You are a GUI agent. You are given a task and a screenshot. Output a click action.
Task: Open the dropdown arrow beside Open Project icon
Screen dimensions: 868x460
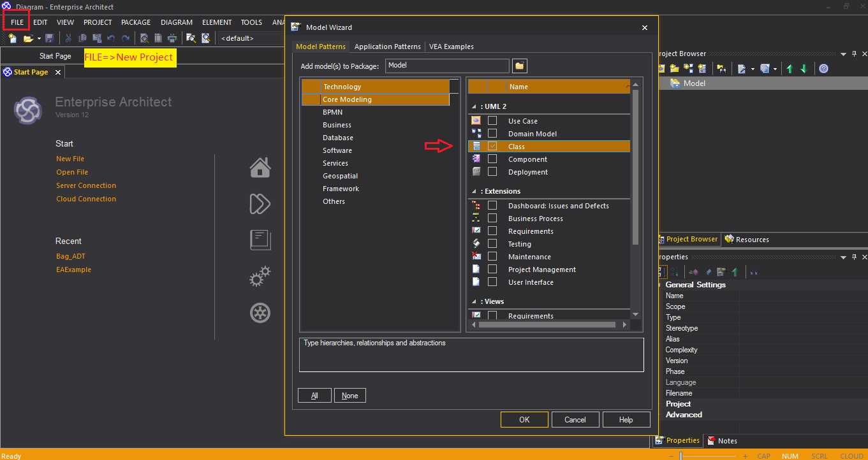tap(38, 39)
